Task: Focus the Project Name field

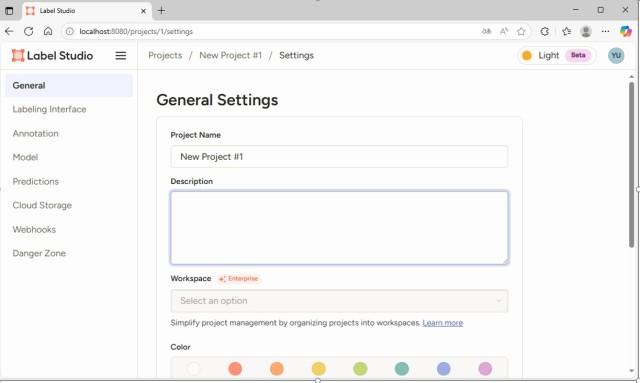Action: pyautogui.click(x=339, y=157)
